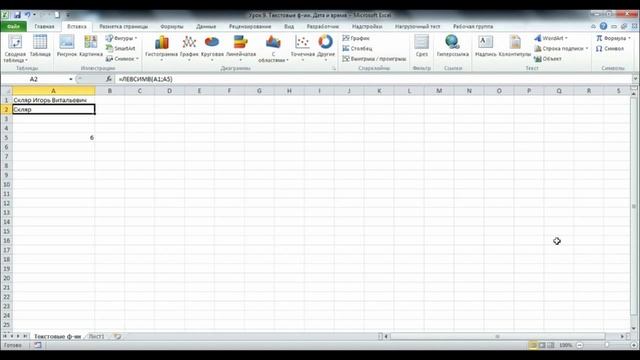Open the Строка подписи dropdown
The image size is (640, 360).
coord(587,48)
